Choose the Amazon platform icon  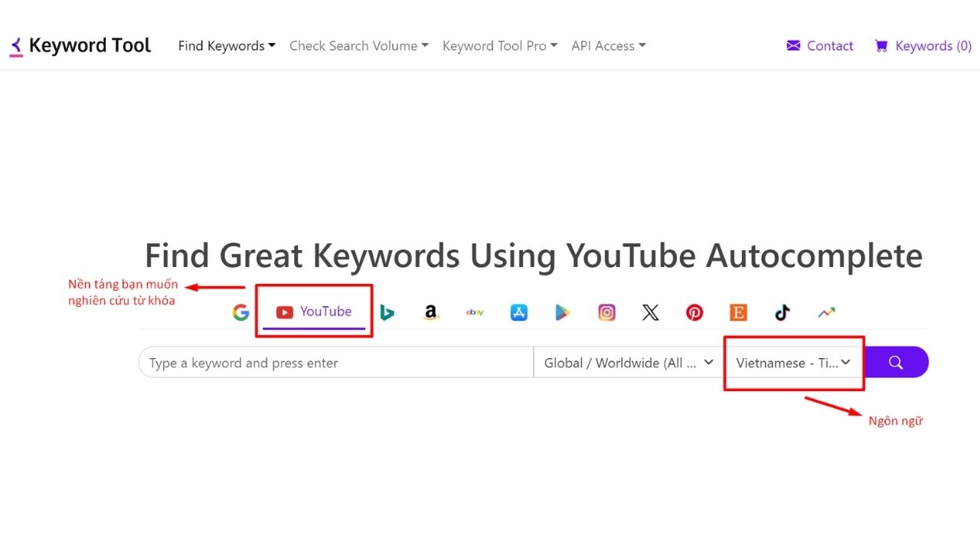tap(431, 312)
